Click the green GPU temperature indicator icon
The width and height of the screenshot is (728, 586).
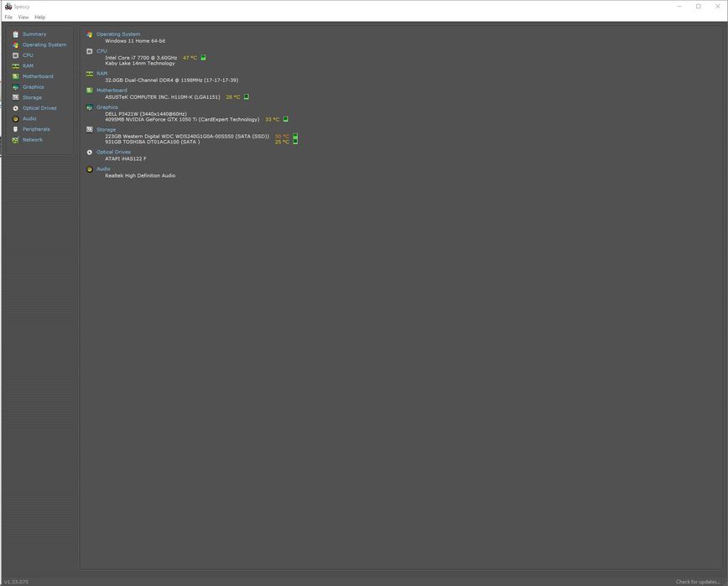pyautogui.click(x=285, y=119)
